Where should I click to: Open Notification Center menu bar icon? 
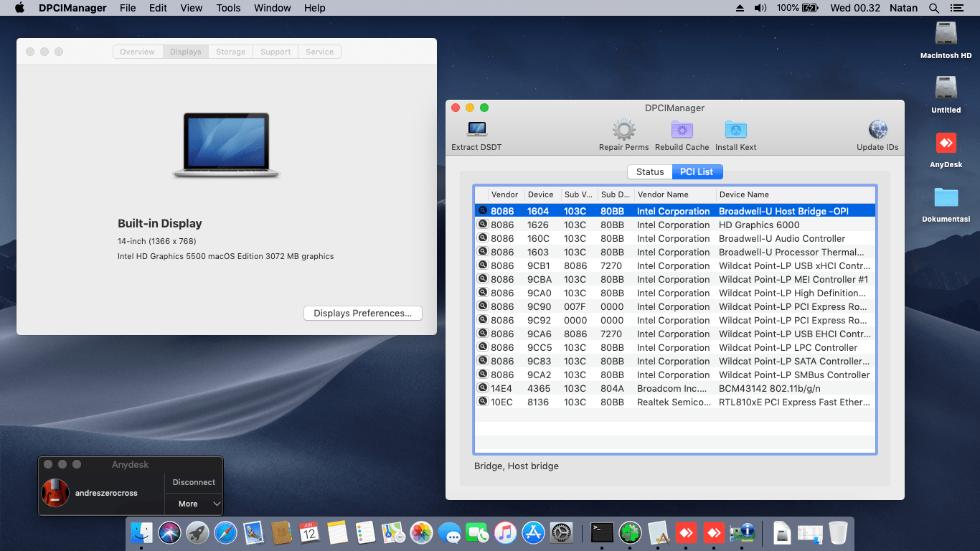coord(956,8)
